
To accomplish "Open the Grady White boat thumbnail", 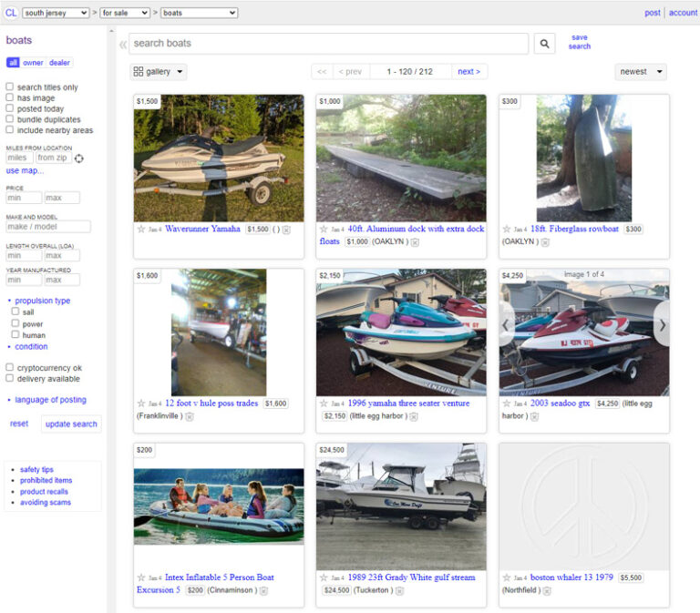I will click(401, 506).
